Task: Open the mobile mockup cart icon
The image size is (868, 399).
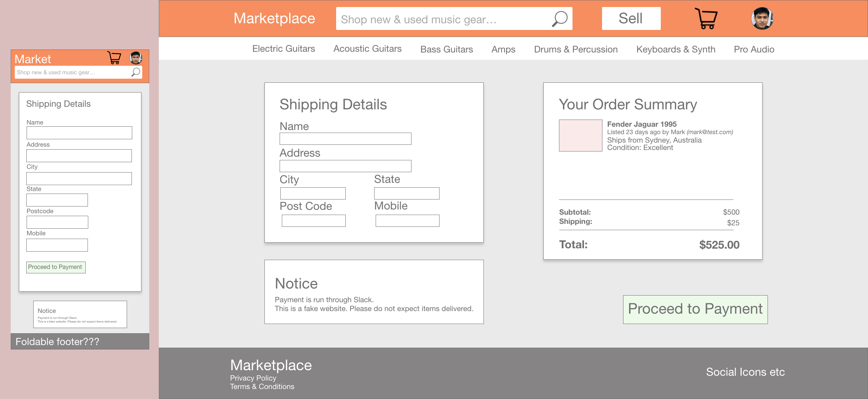Action: 114,58
